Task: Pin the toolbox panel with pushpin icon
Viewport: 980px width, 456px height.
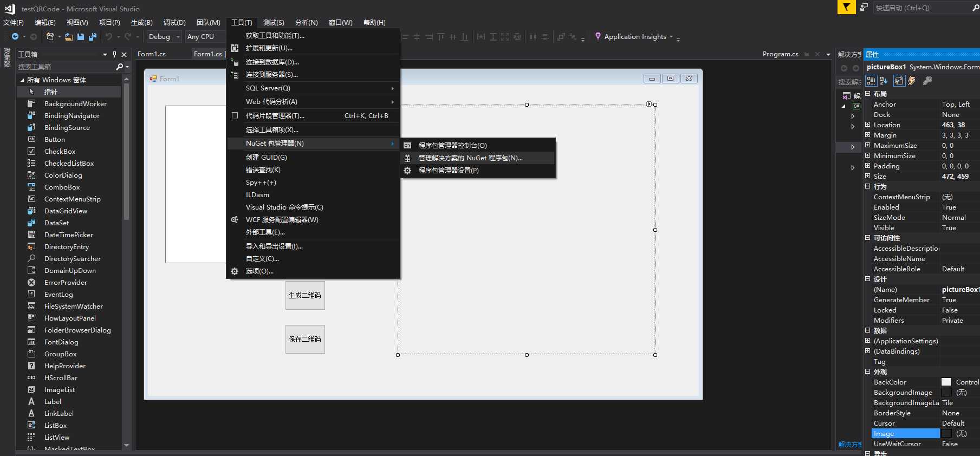Action: (114, 54)
